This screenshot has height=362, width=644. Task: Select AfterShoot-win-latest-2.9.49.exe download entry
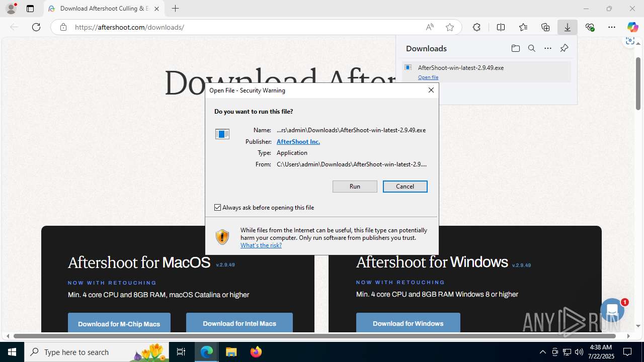(x=487, y=72)
